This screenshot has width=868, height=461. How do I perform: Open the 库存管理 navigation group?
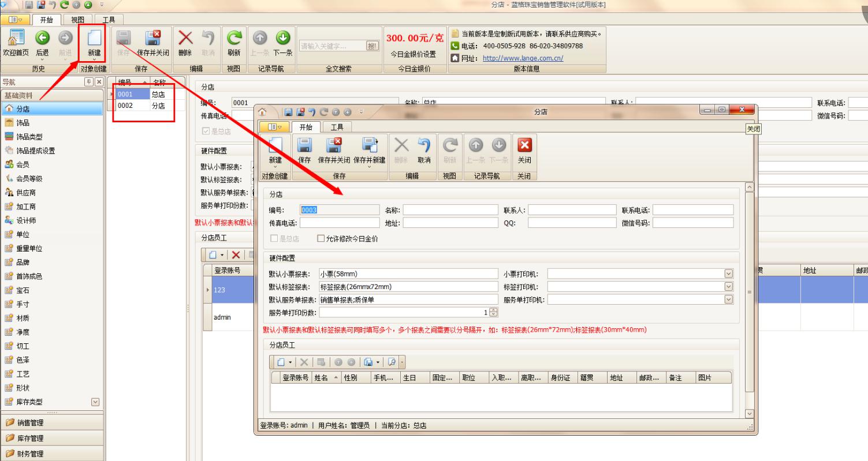coord(53,438)
